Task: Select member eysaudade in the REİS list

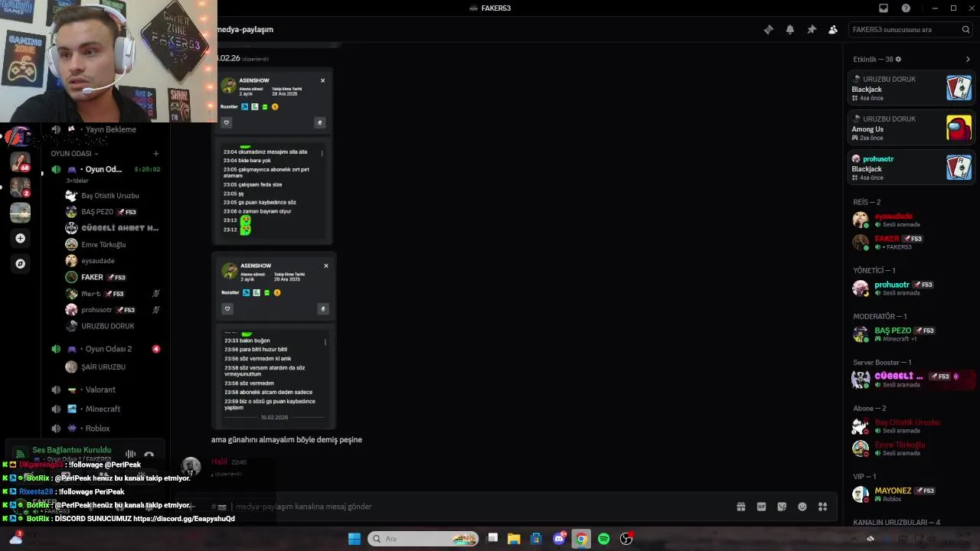Action: tap(911, 220)
